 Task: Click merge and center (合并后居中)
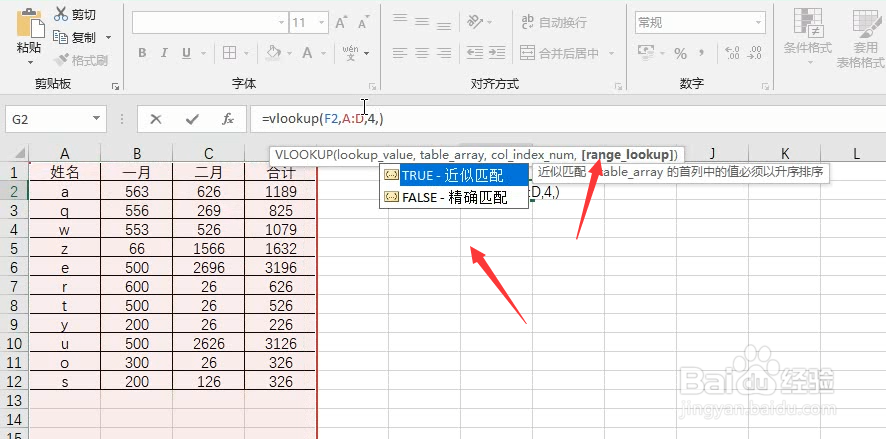pyautogui.click(x=559, y=53)
